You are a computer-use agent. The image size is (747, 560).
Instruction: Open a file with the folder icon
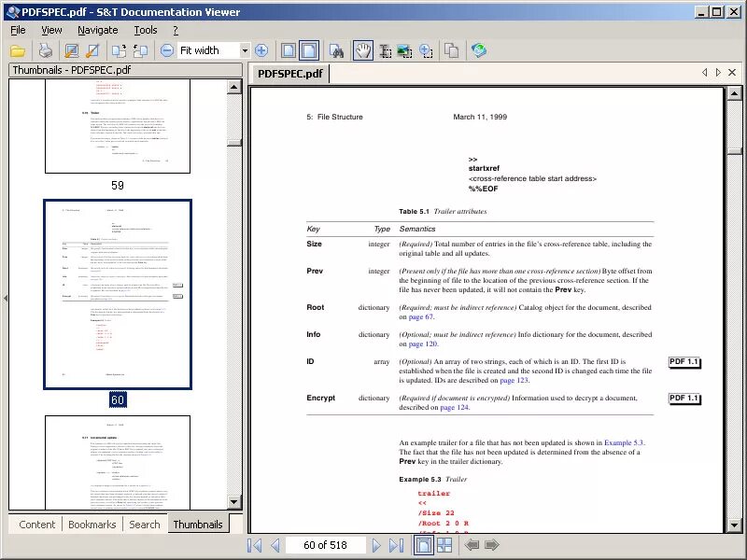click(x=18, y=50)
